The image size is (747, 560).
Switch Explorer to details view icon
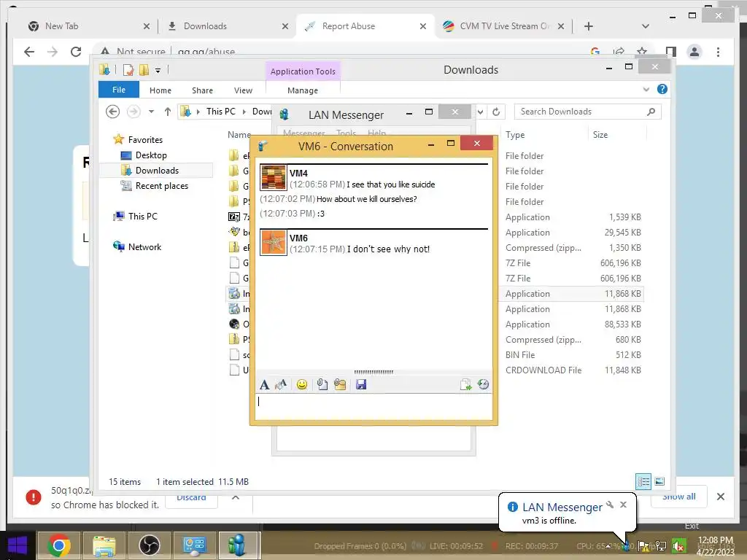(643, 481)
